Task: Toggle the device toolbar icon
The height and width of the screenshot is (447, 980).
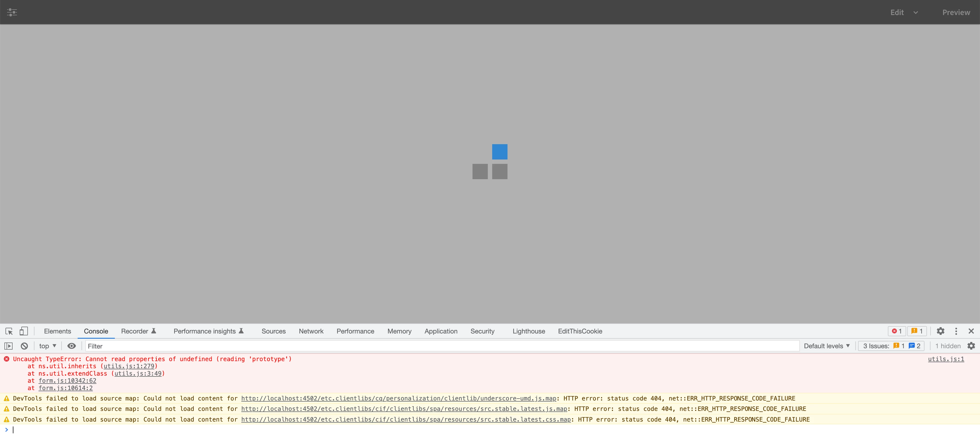Action: (x=24, y=331)
